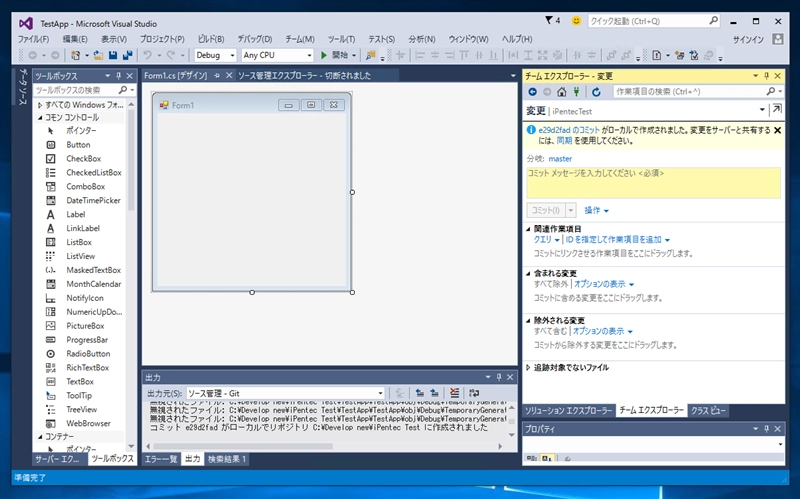Open the チーム(M) menu
The image size is (800, 499).
coord(300,39)
